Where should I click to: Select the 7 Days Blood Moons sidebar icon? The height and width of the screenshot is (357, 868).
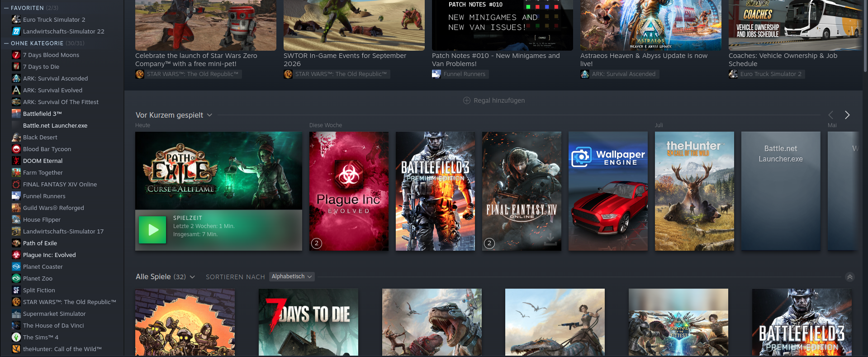(16, 55)
